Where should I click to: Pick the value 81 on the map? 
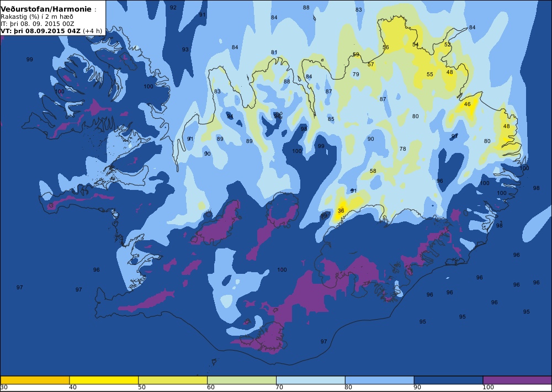[274, 52]
